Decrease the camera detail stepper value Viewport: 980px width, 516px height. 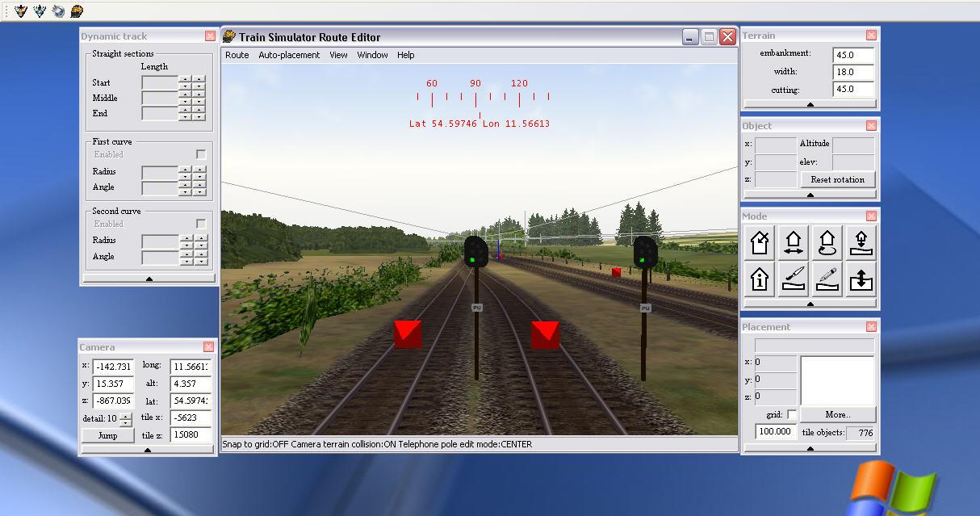125,422
